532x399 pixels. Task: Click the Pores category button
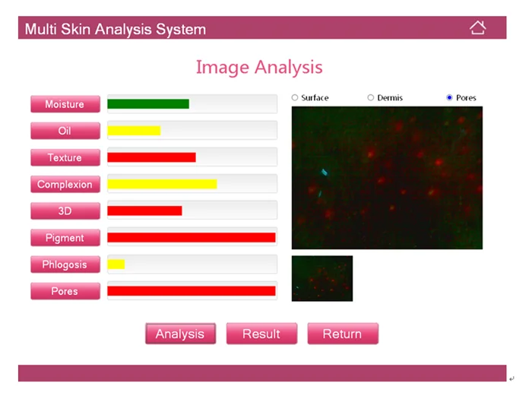tap(65, 291)
